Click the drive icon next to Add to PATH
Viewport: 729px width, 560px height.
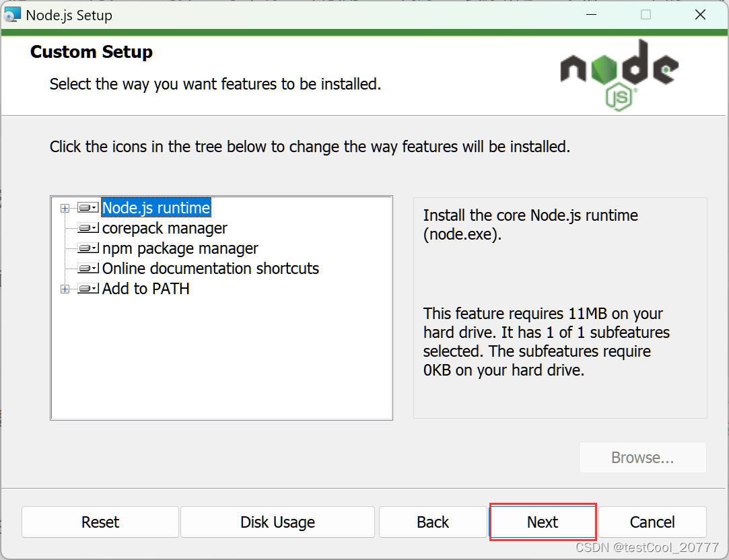tap(86, 288)
